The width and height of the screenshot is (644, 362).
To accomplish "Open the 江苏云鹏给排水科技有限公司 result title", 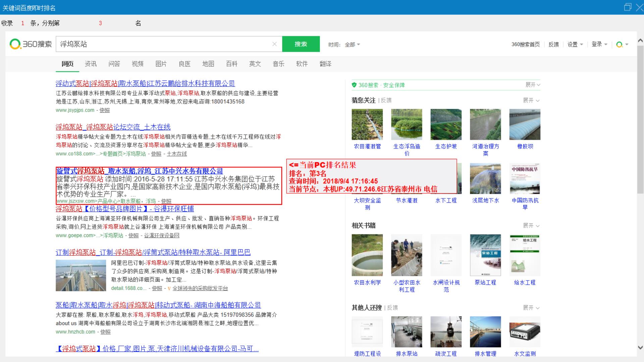I will (x=145, y=83).
